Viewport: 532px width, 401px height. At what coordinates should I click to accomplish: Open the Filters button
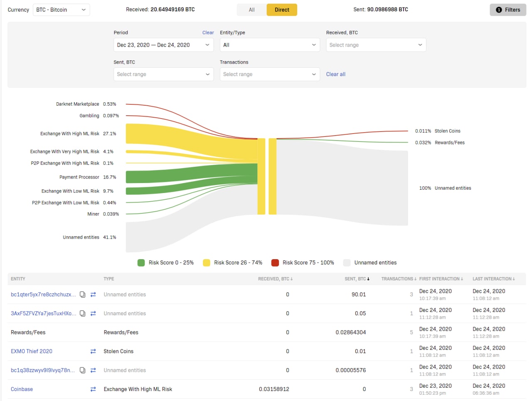(x=507, y=10)
